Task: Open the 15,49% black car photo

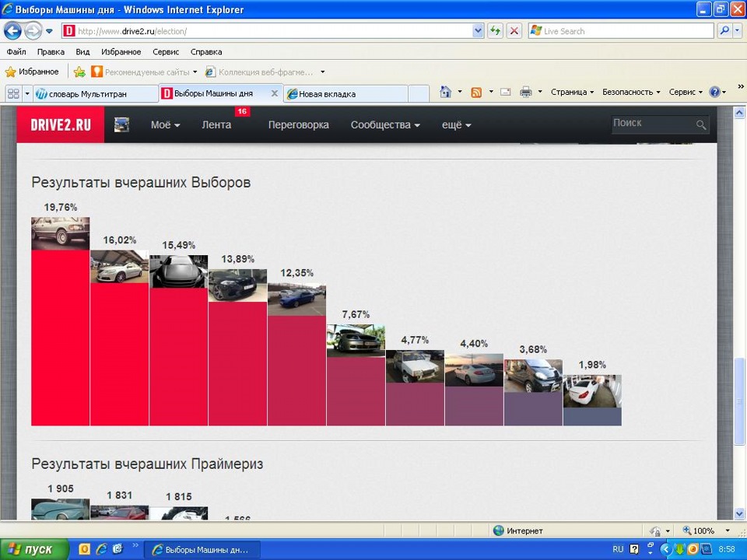Action: tap(179, 271)
